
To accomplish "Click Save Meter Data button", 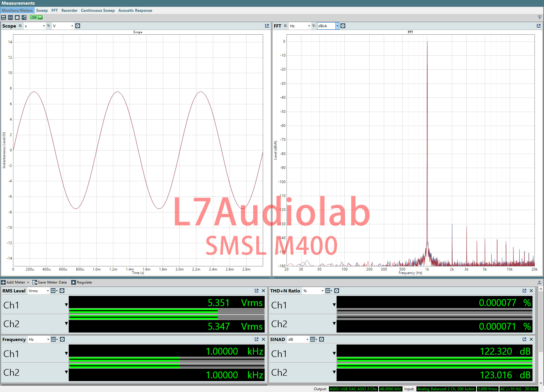I will (50, 282).
